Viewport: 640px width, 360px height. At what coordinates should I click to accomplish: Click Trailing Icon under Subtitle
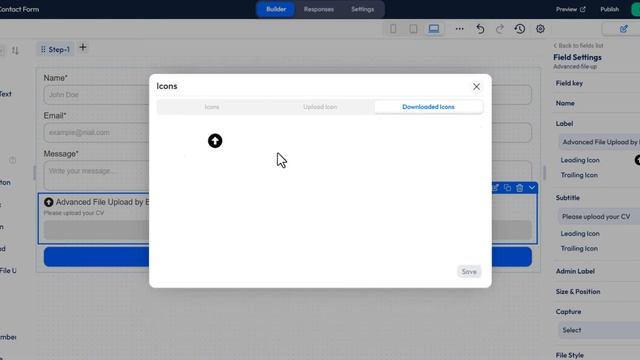pos(579,248)
